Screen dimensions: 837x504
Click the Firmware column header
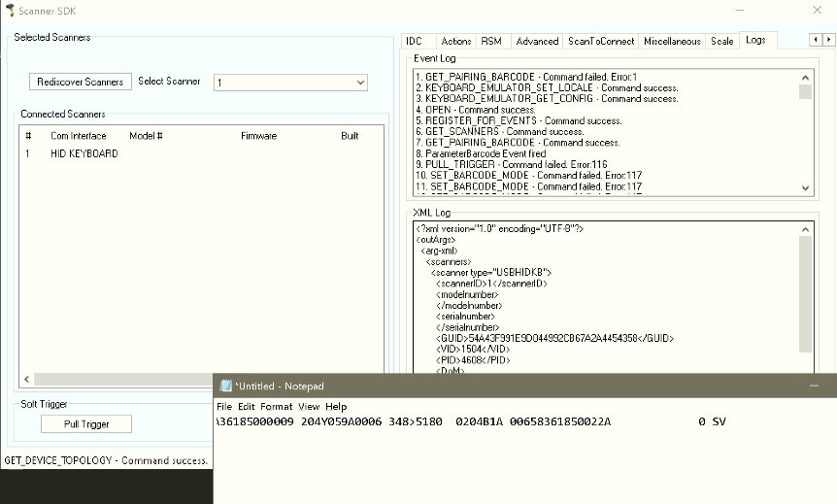click(x=259, y=136)
